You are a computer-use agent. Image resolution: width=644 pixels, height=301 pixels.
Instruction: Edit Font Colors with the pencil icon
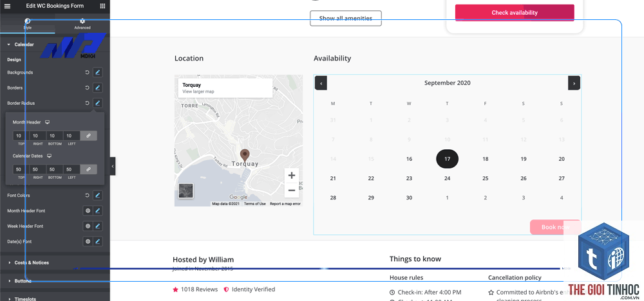pos(98,196)
